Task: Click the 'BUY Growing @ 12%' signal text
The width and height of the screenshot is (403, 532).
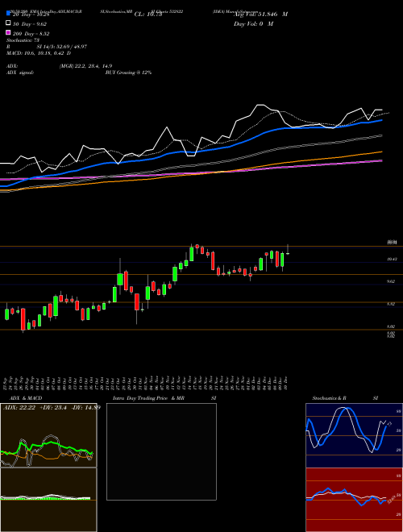Action: point(128,73)
